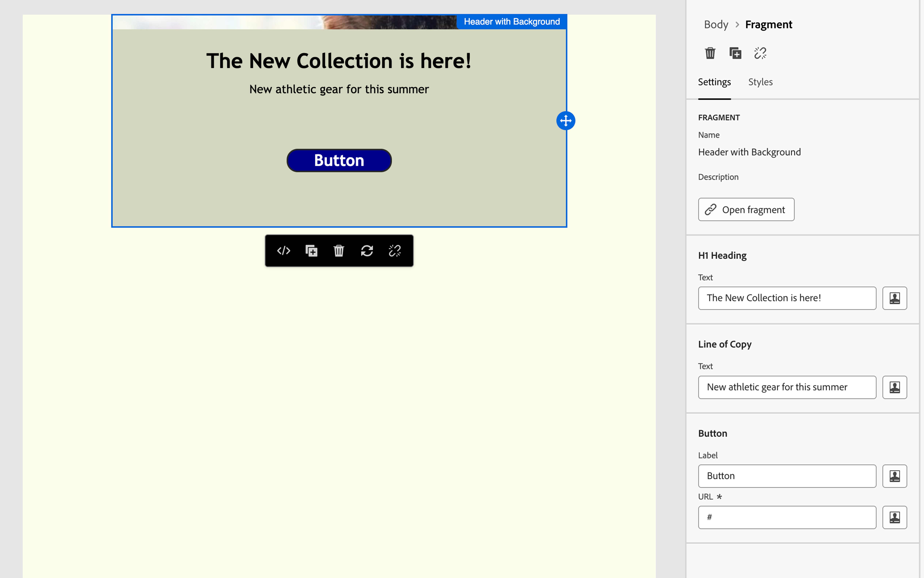
Task: Click the heading The New Collection is here!
Action: click(x=339, y=61)
